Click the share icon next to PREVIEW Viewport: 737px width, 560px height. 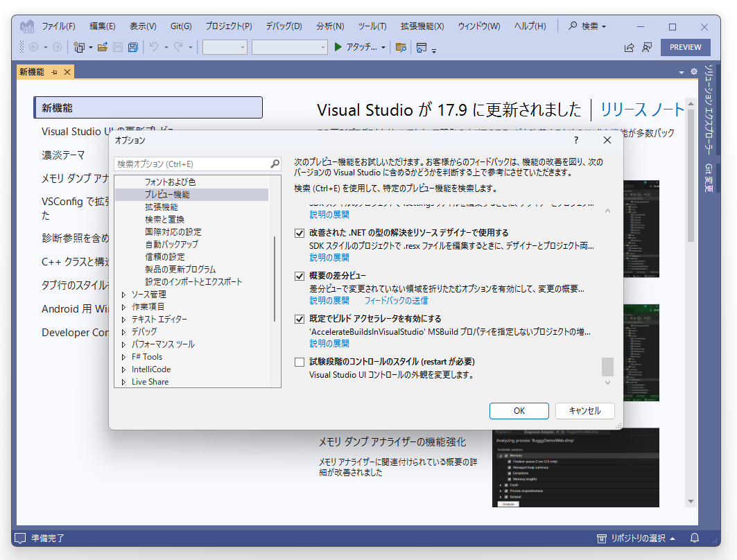(629, 47)
